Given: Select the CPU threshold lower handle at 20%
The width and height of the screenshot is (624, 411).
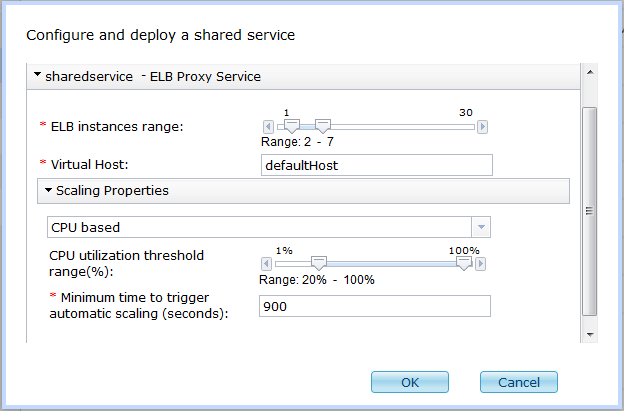Looking at the screenshot, I should (x=318, y=263).
